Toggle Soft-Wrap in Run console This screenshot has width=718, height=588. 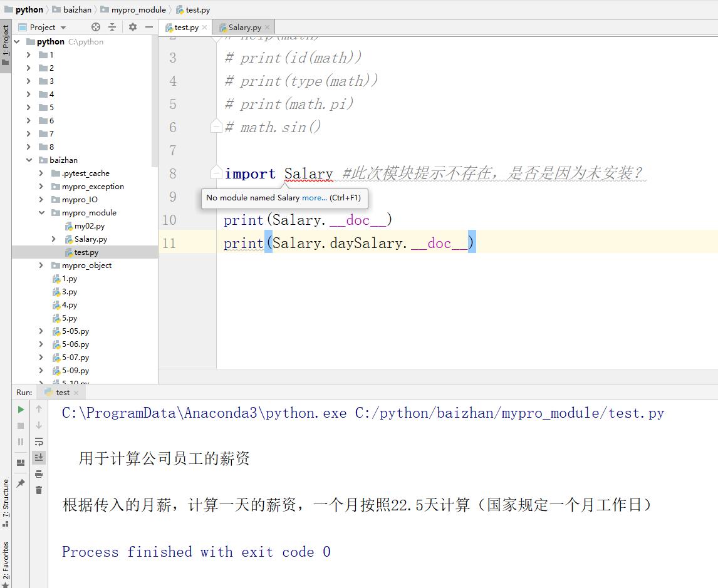point(39,442)
